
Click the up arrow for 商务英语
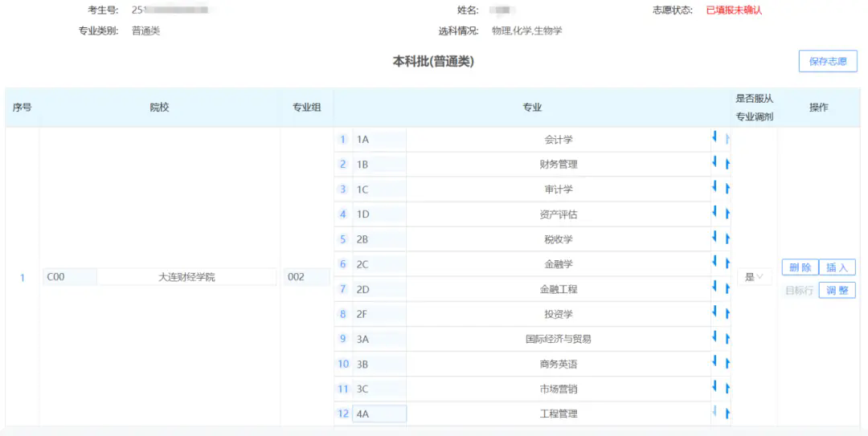pos(727,365)
